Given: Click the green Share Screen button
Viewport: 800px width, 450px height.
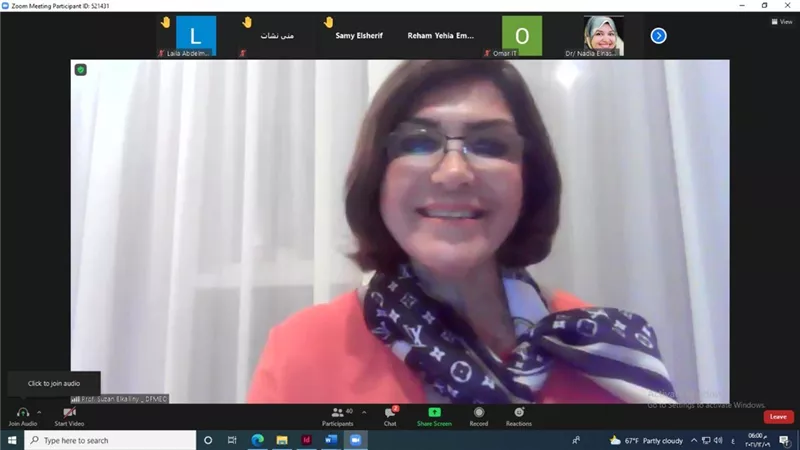Looking at the screenshot, I should pos(434,416).
